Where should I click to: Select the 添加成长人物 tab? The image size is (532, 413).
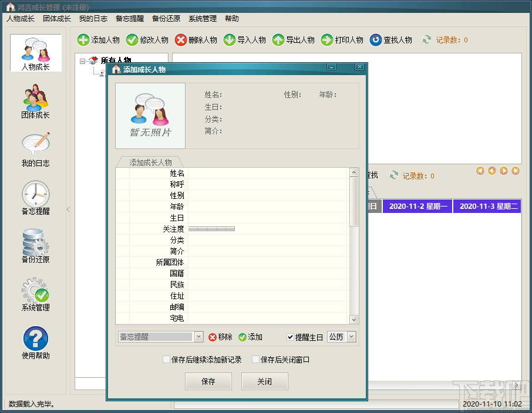pyautogui.click(x=150, y=162)
